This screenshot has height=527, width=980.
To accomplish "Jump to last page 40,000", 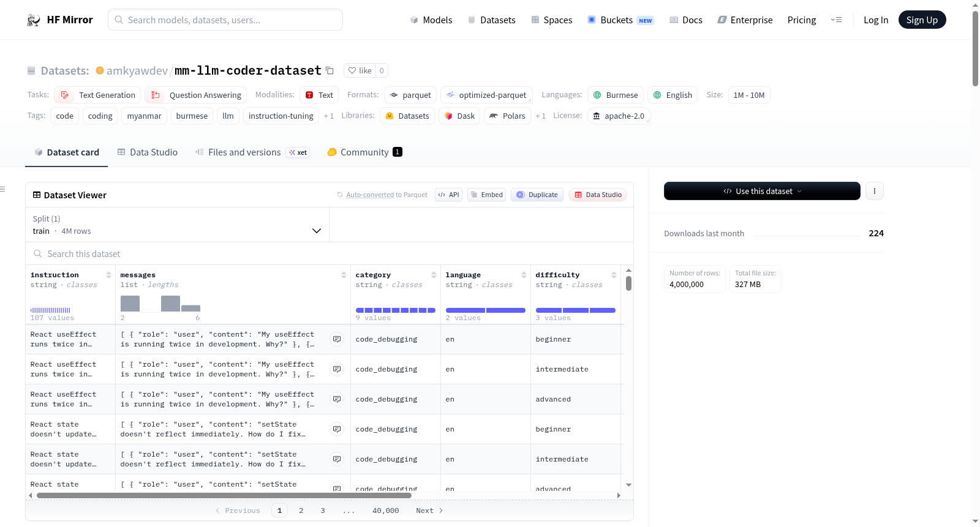I will pyautogui.click(x=385, y=510).
